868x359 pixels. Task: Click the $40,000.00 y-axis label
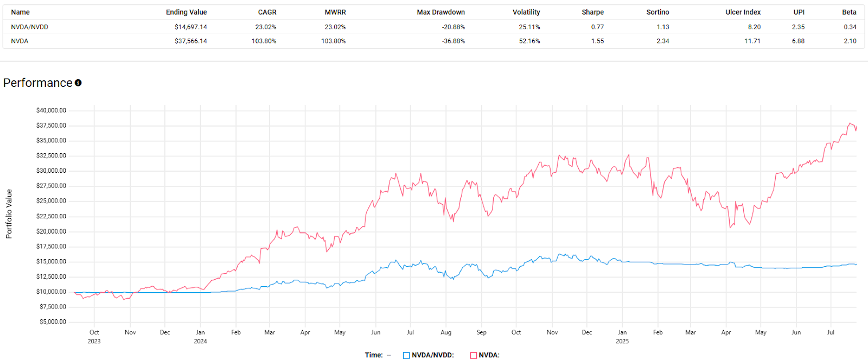tap(51, 110)
